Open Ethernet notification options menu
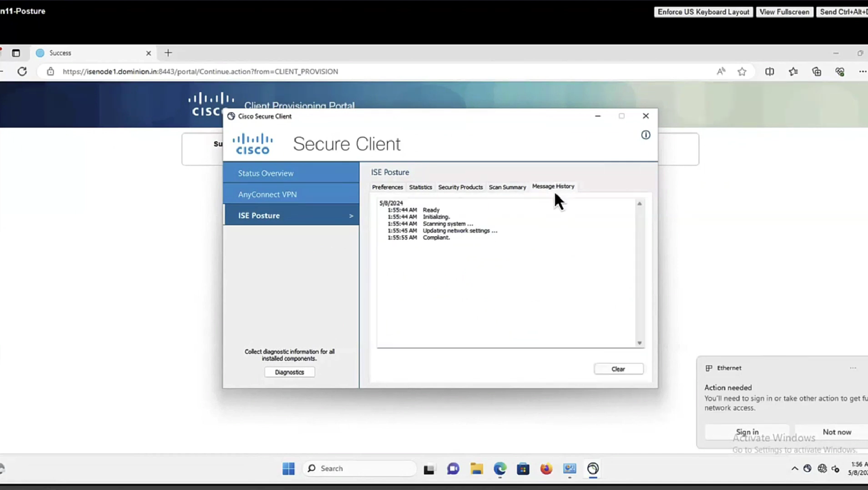The image size is (868, 490). click(853, 368)
